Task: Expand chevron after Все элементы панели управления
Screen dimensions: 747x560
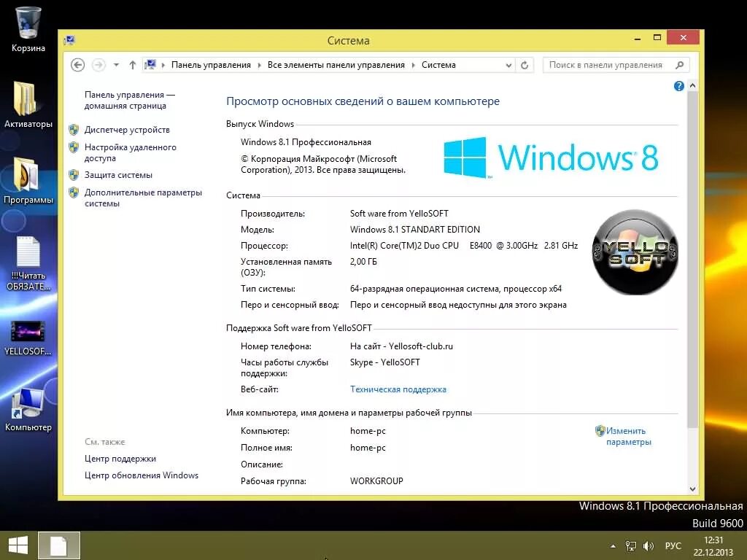Action: tap(413, 65)
